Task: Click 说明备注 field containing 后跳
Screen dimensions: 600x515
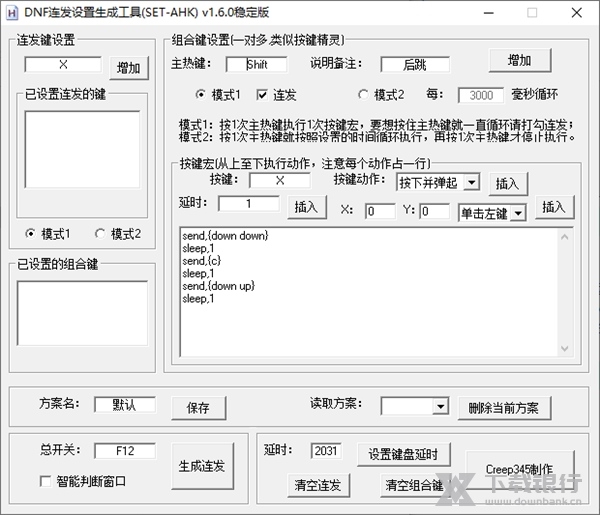Action: point(415,64)
